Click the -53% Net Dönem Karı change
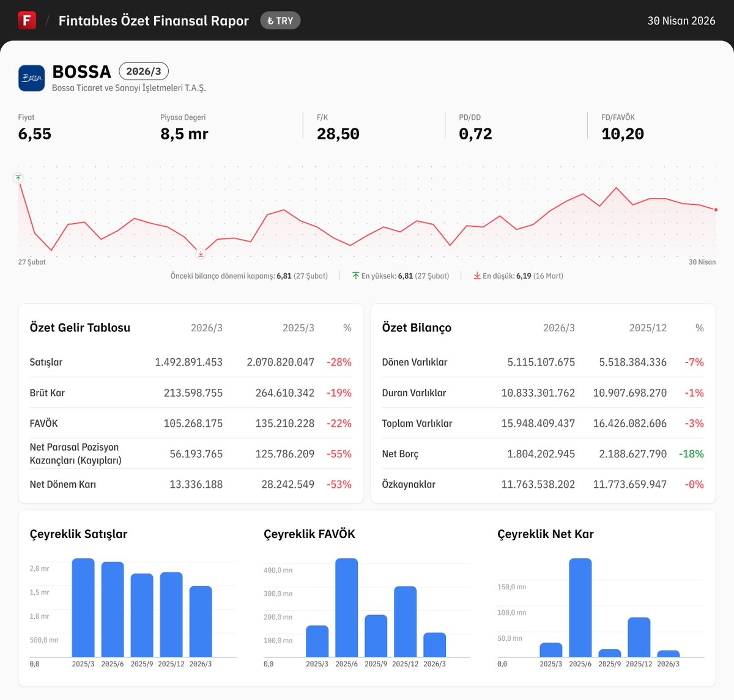The image size is (734, 700). tap(339, 484)
